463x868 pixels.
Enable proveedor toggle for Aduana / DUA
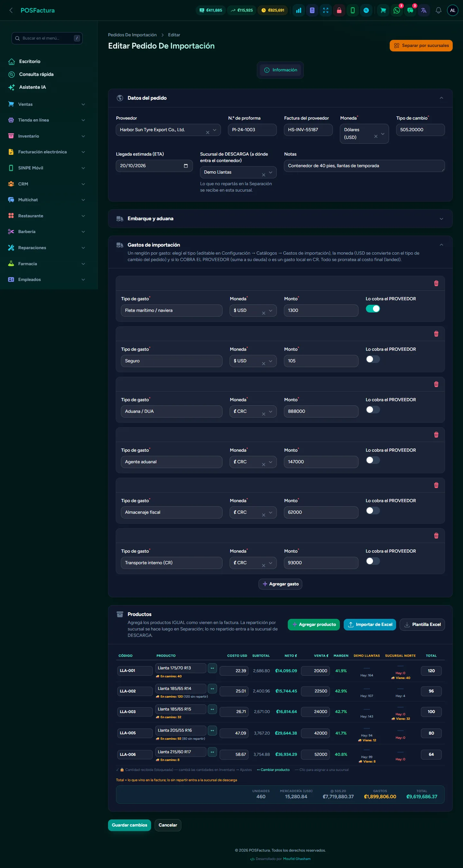[x=373, y=409]
